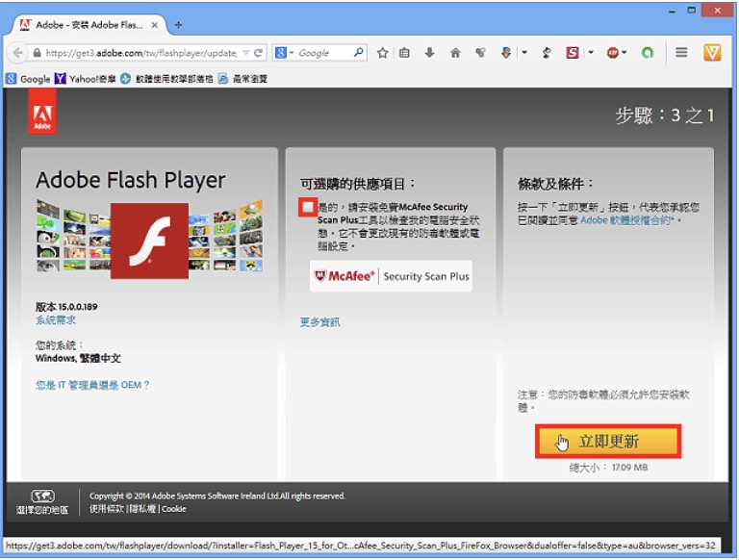Open the 最常瀏覽 bookmark folder
The width and height of the screenshot is (739, 560).
tap(242, 79)
